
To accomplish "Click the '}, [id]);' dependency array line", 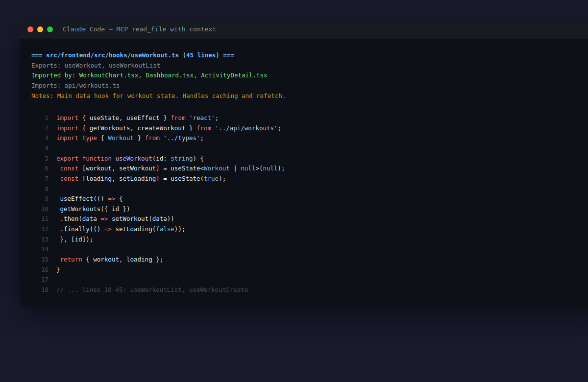I will [x=76, y=239].
